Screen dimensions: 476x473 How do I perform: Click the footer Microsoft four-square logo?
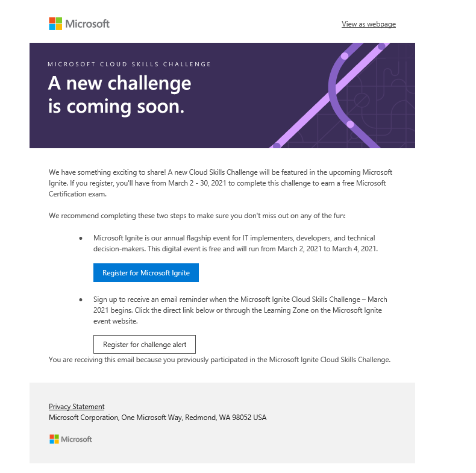click(54, 439)
